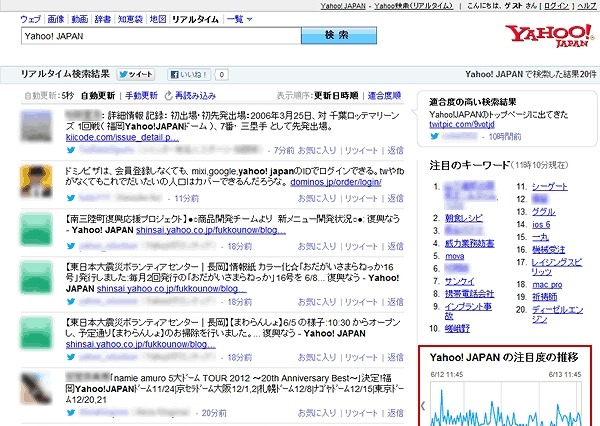Screen dimensions: 600x426
Task: Click the 7分前 tweet timestamp
Action: click(284, 150)
